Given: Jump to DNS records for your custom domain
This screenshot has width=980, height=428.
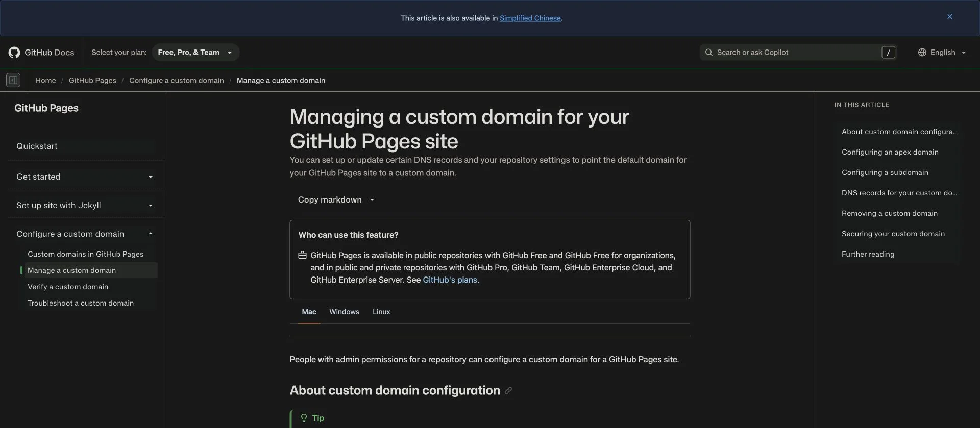Looking at the screenshot, I should click(899, 193).
